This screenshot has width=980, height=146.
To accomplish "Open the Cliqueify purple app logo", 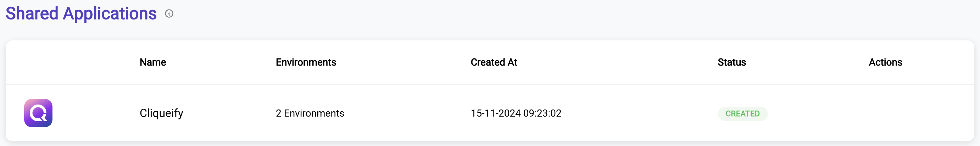I will [38, 113].
